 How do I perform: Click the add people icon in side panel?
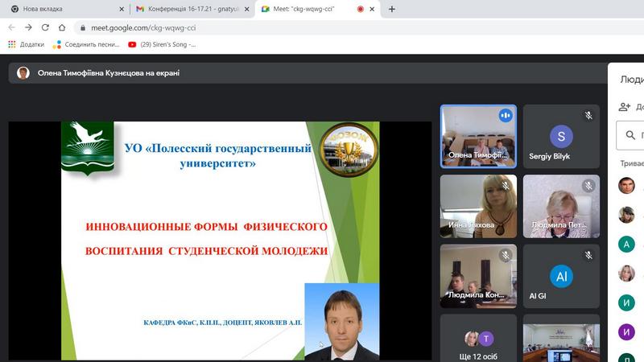(x=624, y=106)
